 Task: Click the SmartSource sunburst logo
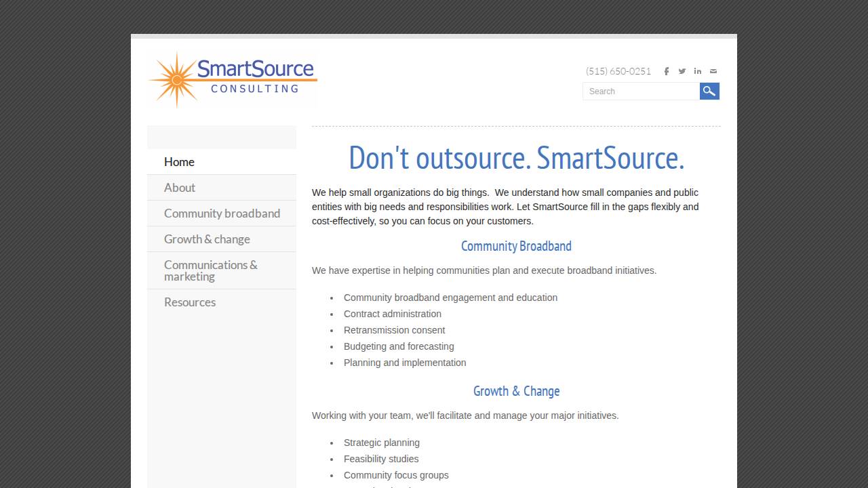point(232,78)
